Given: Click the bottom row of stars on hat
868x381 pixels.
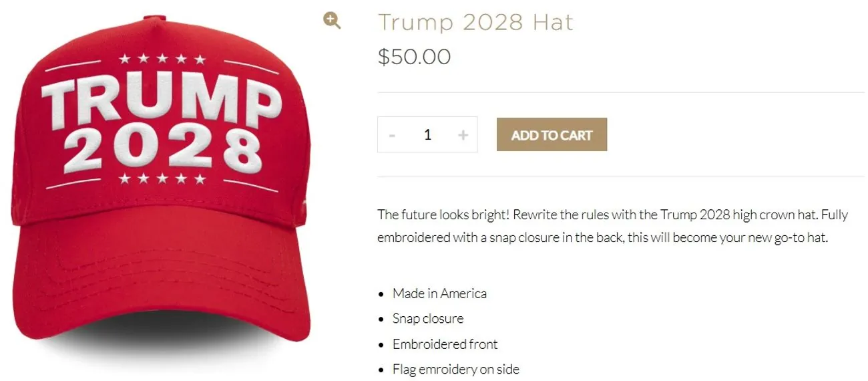Looking at the screenshot, I should 162,179.
